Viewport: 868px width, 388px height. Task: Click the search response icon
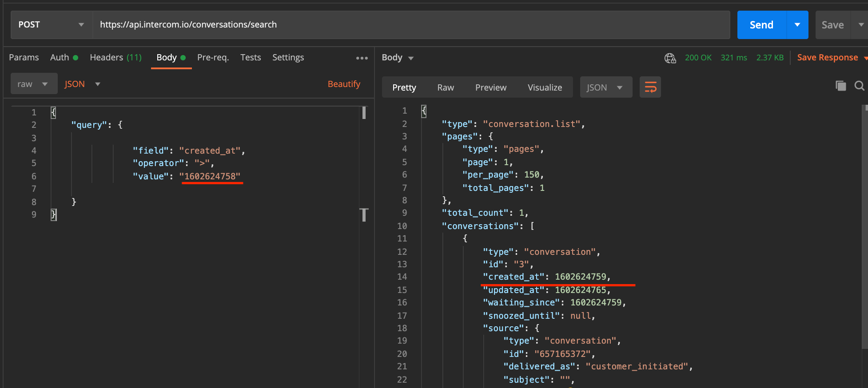tap(860, 86)
